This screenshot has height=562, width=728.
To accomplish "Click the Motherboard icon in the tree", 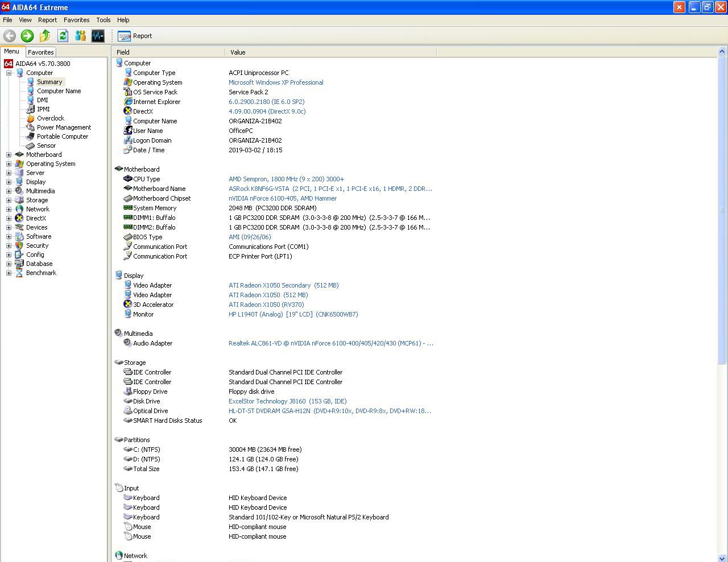I will tap(19, 155).
